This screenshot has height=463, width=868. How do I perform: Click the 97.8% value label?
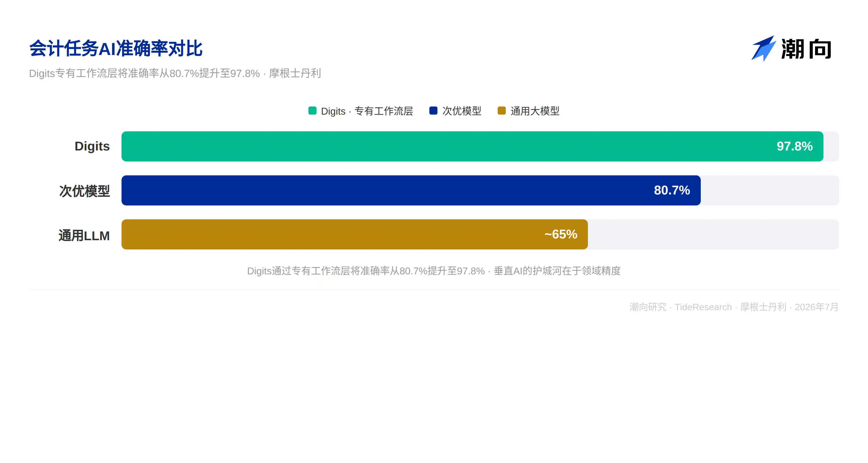(795, 146)
